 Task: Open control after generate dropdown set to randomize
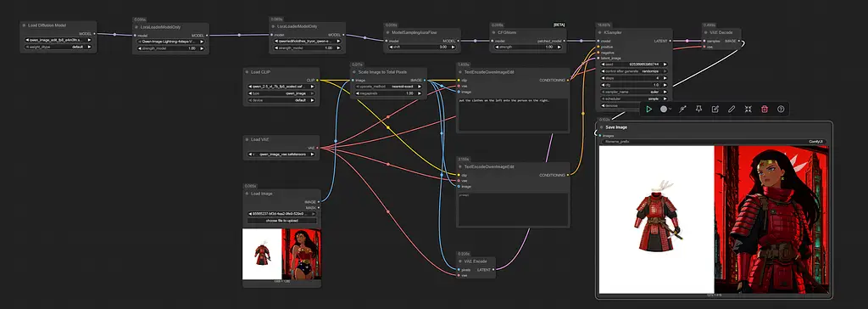[634, 71]
